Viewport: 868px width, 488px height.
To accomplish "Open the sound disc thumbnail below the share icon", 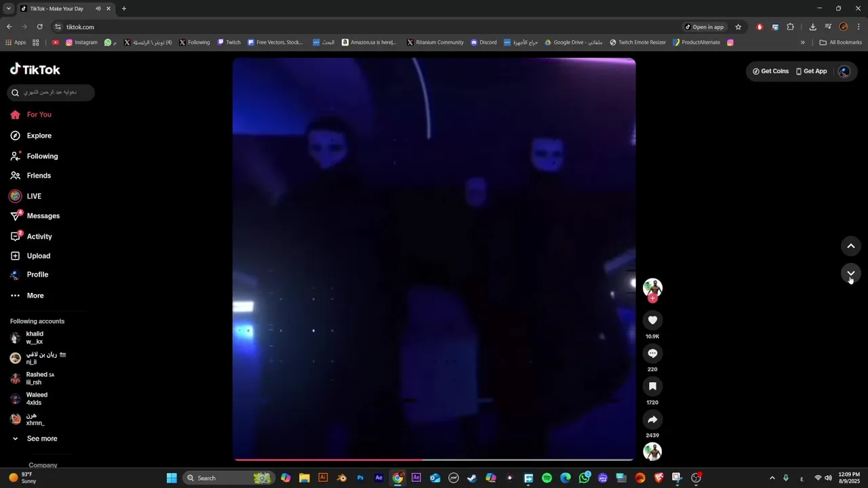I will [652, 451].
